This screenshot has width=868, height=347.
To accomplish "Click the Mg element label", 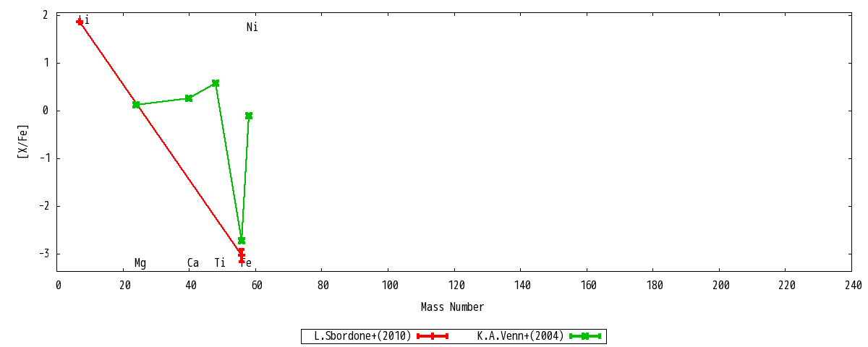I will (x=140, y=263).
